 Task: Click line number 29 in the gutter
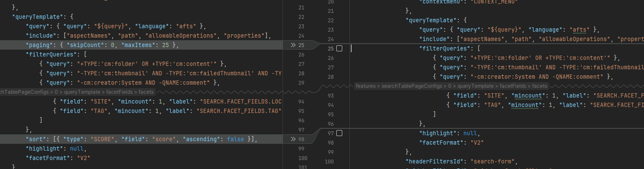coord(302,83)
